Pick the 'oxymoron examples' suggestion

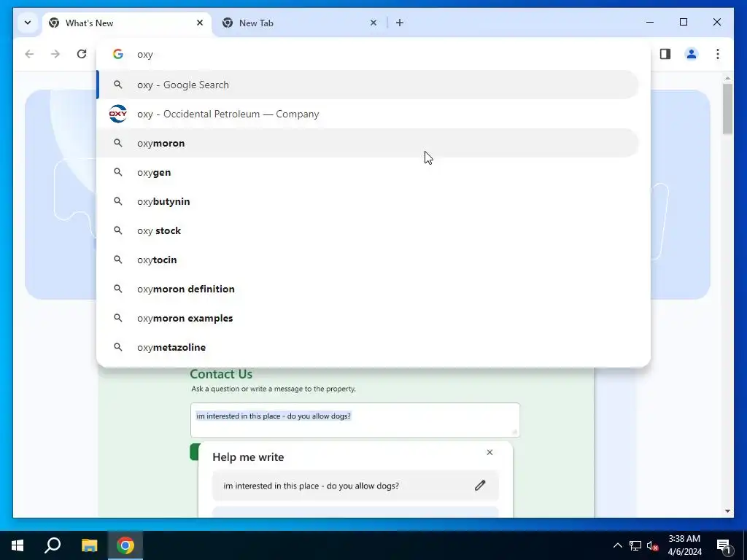(368, 318)
